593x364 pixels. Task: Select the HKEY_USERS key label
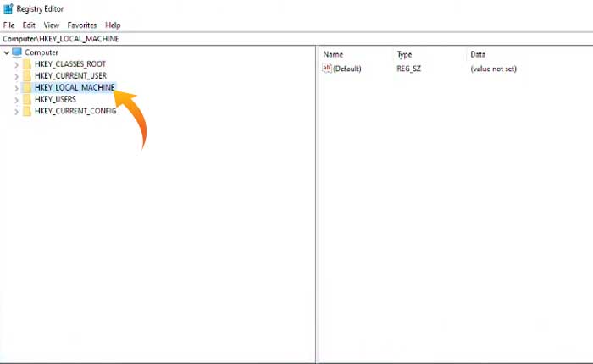tap(55, 99)
